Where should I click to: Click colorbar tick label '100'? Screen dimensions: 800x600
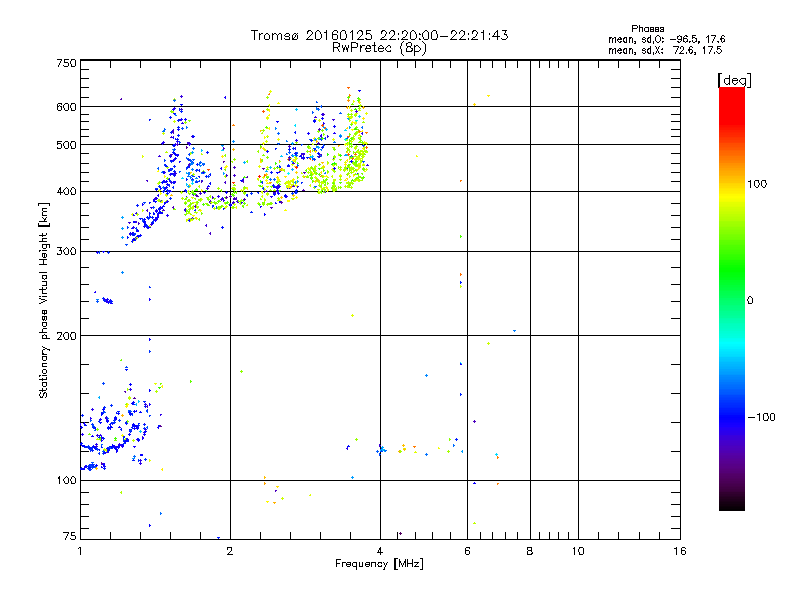click(x=757, y=184)
